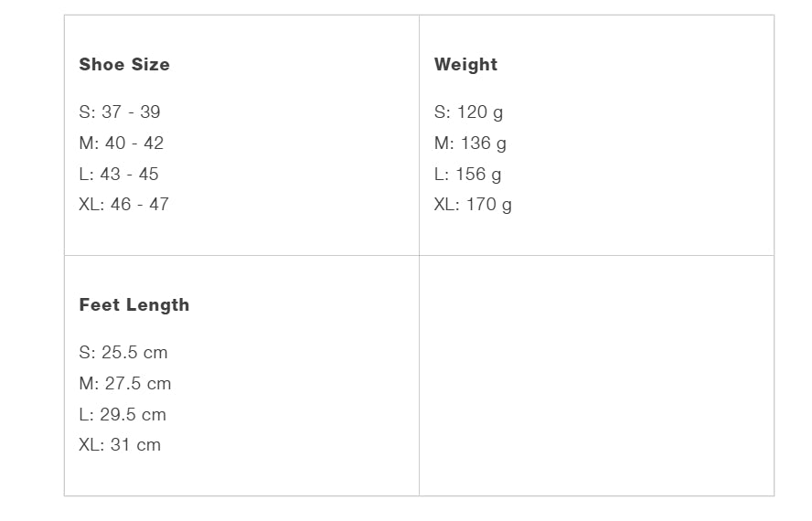Click the L: 156 g weight entry
812x521 pixels.
coord(467,175)
